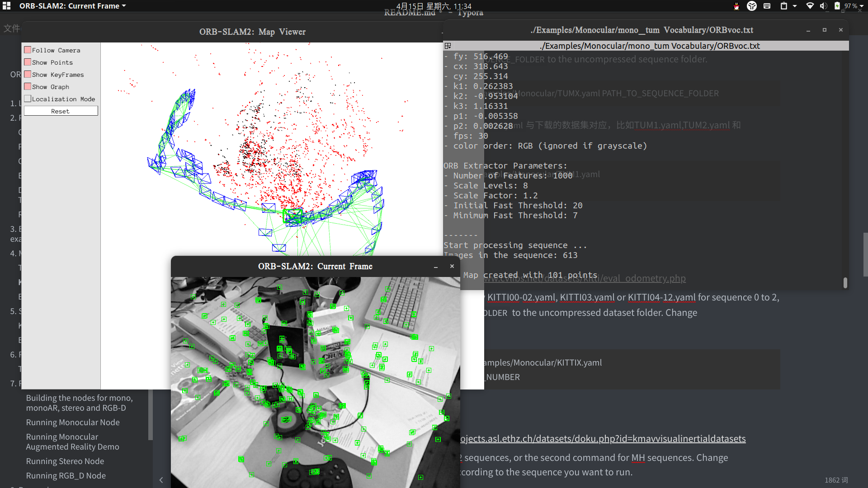Open the keyboard input method icon
This screenshot has width=868, height=488.
pos(767,6)
